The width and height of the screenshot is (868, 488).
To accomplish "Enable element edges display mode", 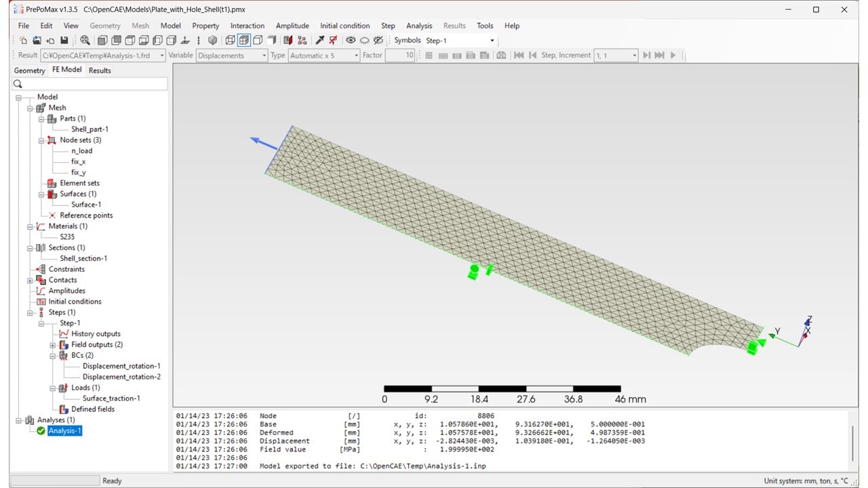I will pos(243,40).
